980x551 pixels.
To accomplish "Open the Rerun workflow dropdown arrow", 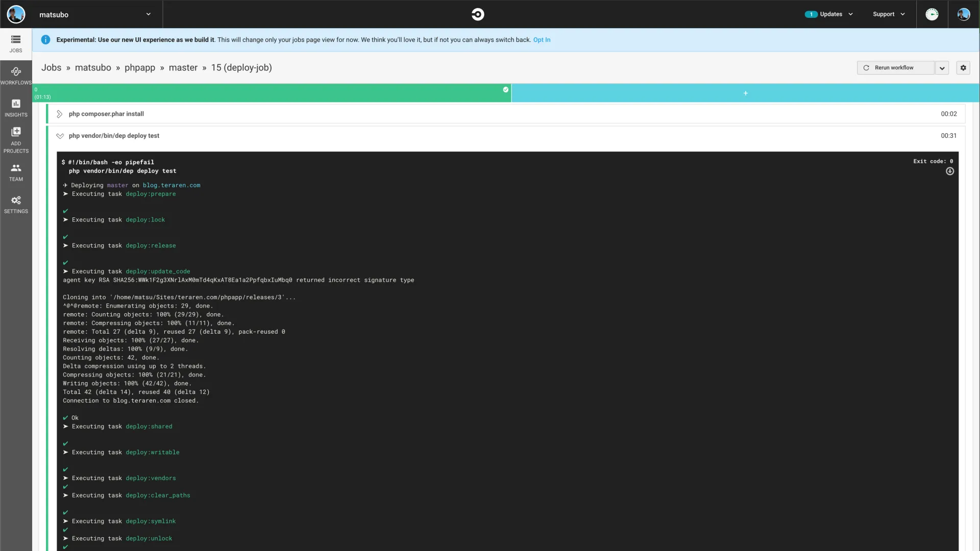I will click(942, 68).
